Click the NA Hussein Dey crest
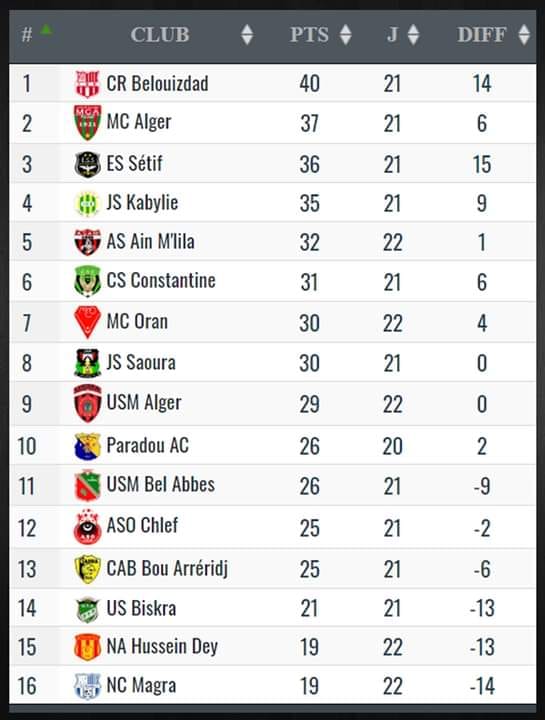545x720 pixels. (x=87, y=647)
